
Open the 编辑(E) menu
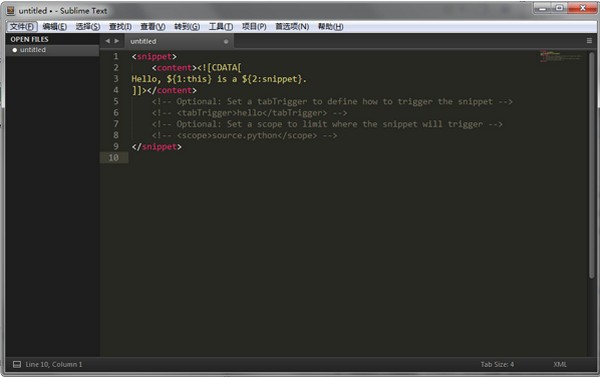click(54, 26)
